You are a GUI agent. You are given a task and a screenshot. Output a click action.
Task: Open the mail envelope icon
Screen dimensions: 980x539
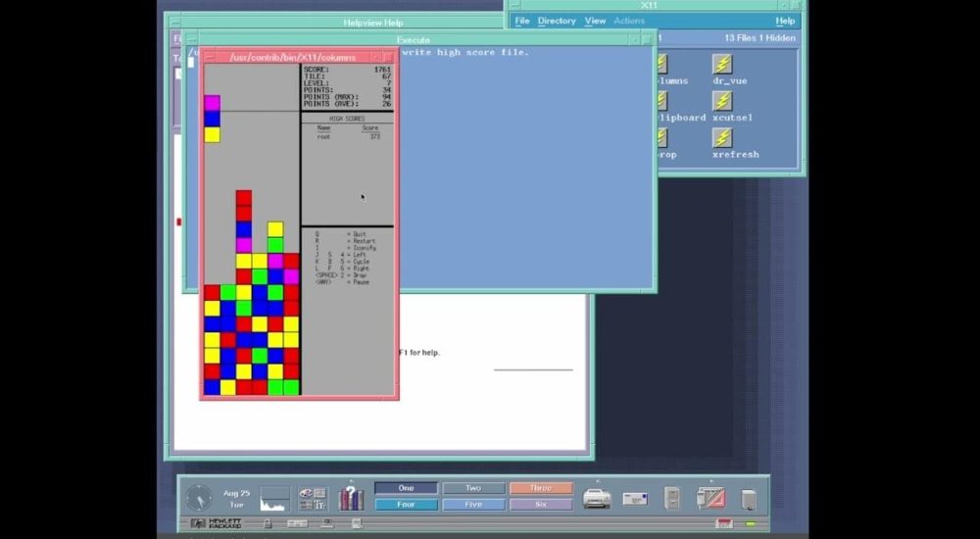pos(635,499)
